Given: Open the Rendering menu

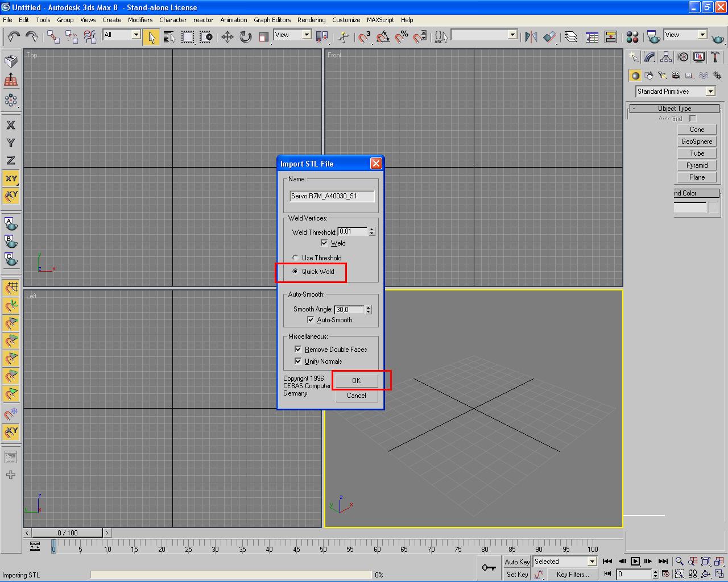Looking at the screenshot, I should tap(312, 20).
